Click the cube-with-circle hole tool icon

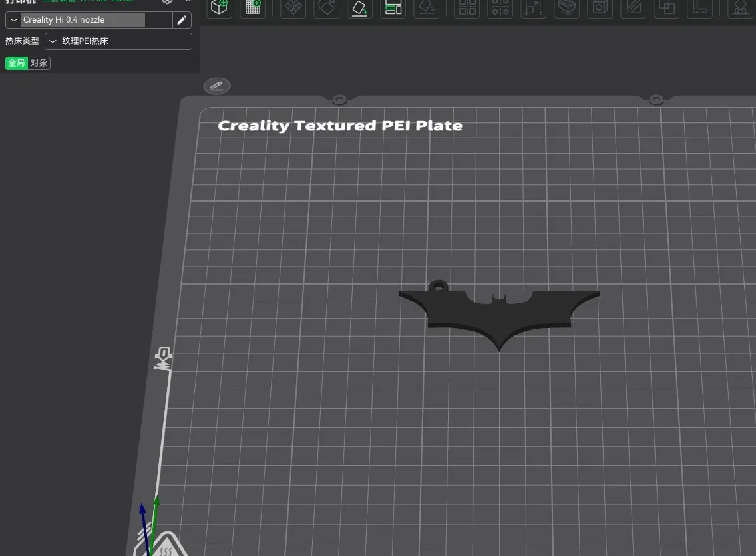click(x=600, y=7)
